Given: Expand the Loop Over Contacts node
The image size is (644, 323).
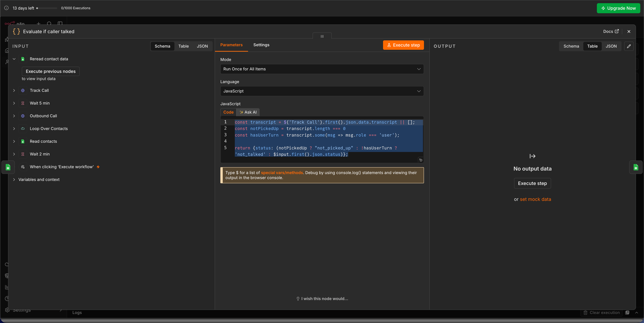Looking at the screenshot, I should [x=14, y=129].
